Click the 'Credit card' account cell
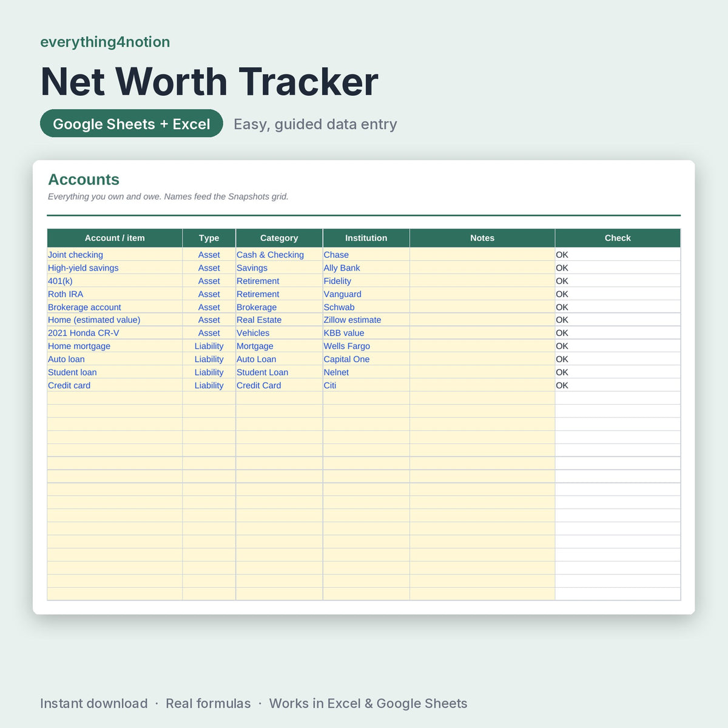Image resolution: width=728 pixels, height=728 pixels. pos(115,385)
